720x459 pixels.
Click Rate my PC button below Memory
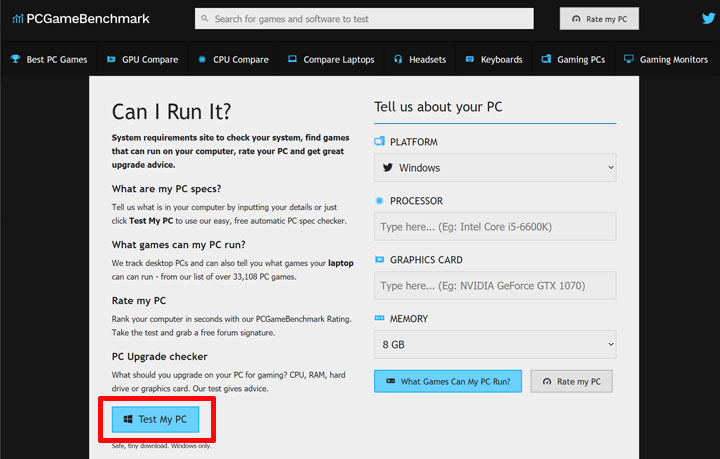click(x=571, y=381)
